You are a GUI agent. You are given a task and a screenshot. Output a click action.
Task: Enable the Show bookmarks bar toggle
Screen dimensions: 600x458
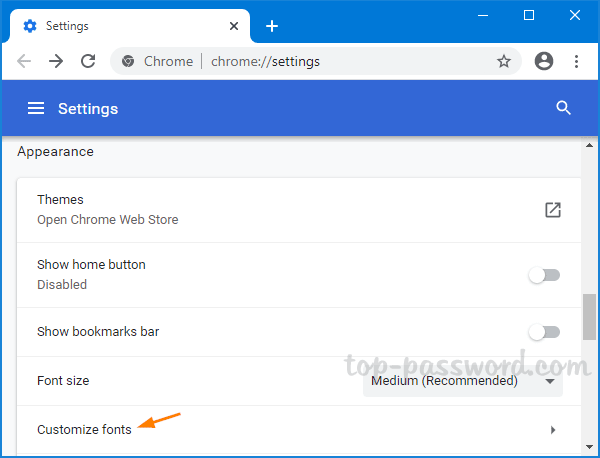coord(544,332)
